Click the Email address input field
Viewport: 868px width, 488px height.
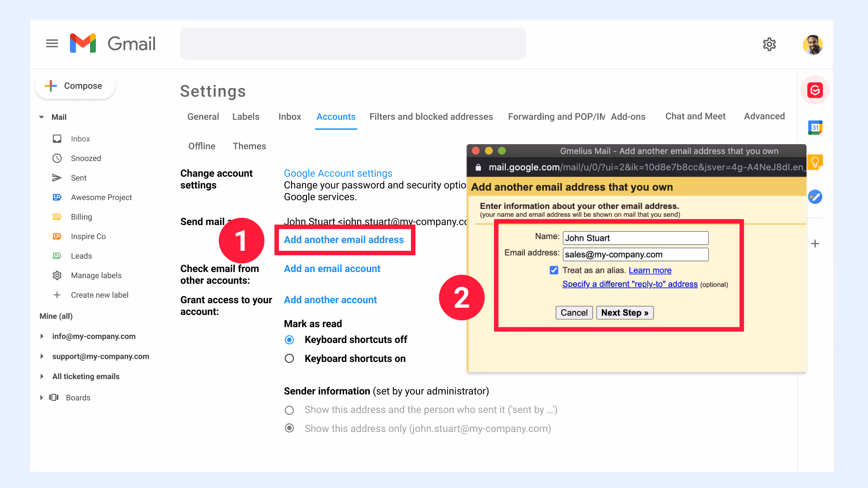pos(636,254)
